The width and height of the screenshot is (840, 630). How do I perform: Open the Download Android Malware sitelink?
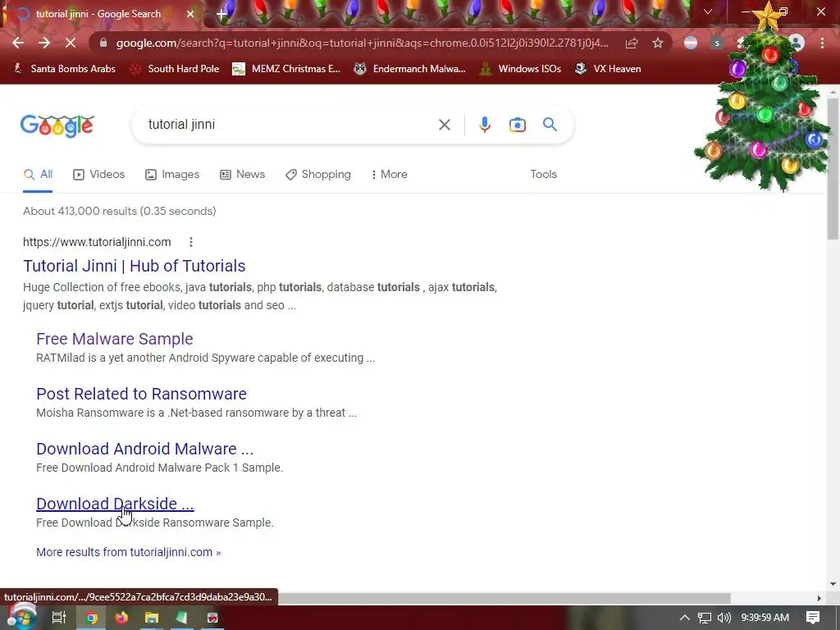(x=144, y=449)
